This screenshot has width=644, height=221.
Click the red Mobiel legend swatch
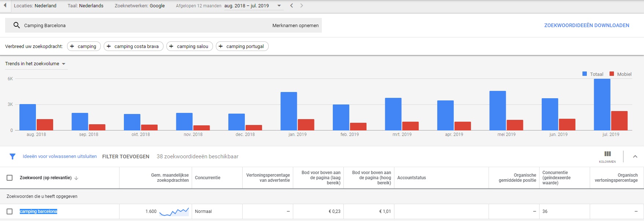pyautogui.click(x=612, y=74)
